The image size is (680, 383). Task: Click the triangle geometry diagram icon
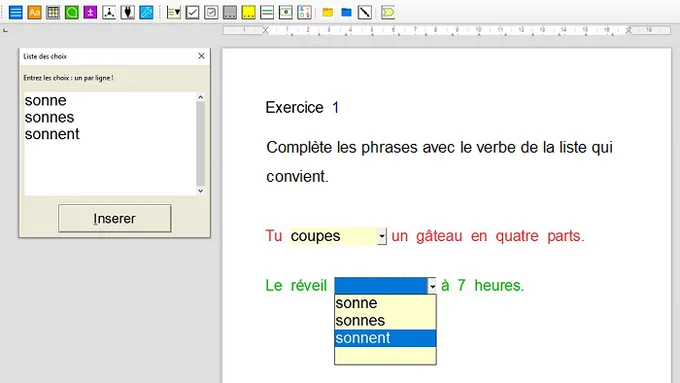point(109,13)
